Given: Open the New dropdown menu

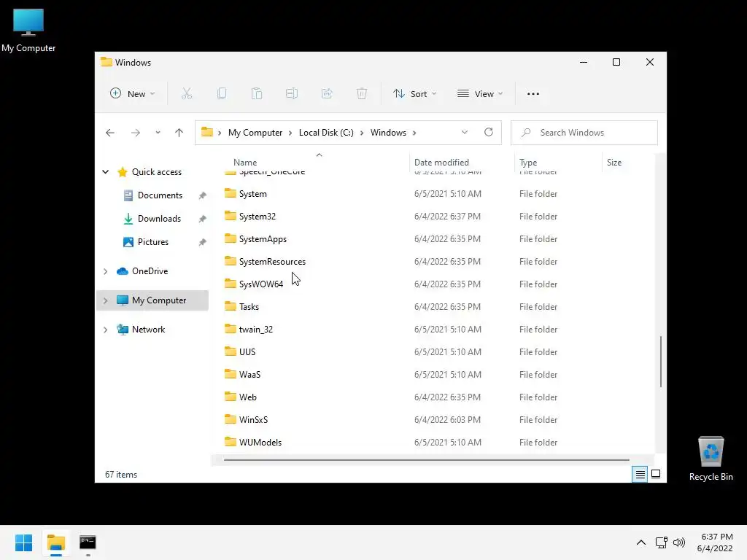Looking at the screenshot, I should [x=133, y=94].
